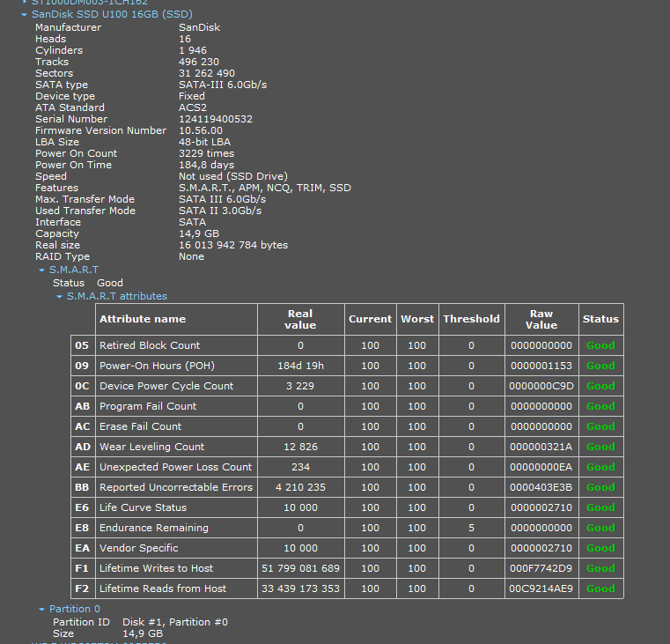
Task: Click the raw value 00000000EA
Action: point(541,467)
